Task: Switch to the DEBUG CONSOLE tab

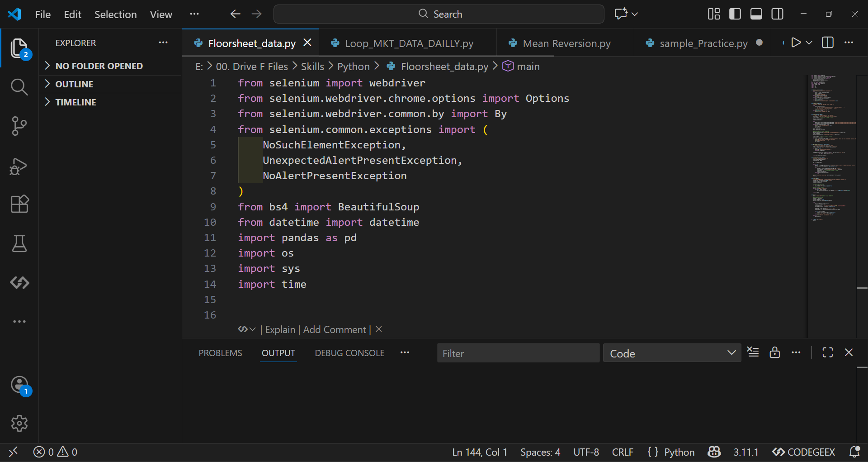Action: pos(349,353)
